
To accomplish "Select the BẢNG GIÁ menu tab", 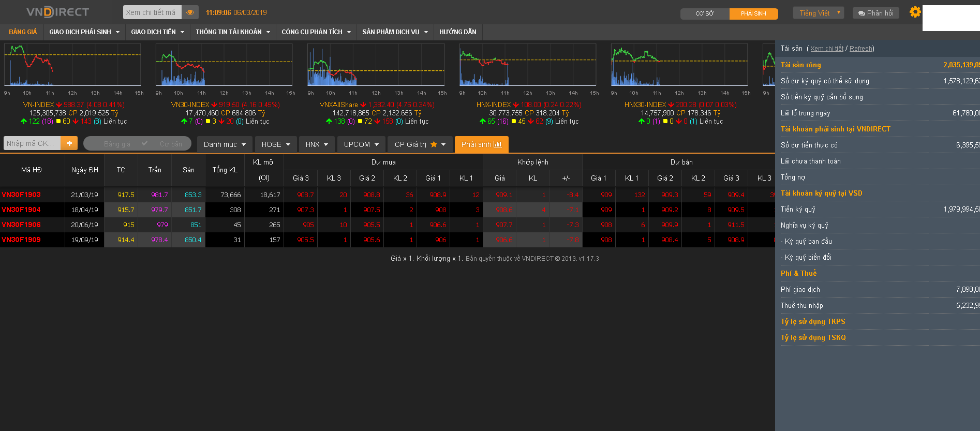I will pos(23,32).
